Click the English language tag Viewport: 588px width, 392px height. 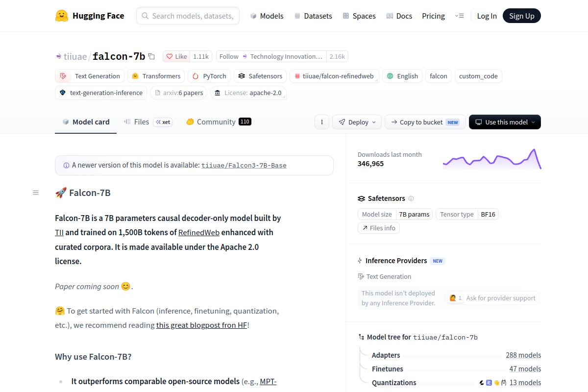[402, 76]
